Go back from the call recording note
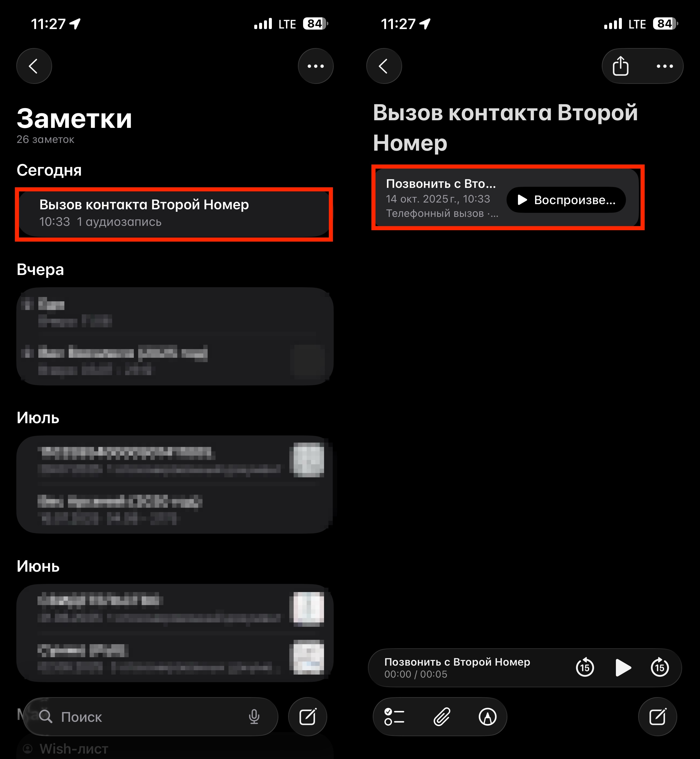This screenshot has height=759, width=700. (x=384, y=66)
